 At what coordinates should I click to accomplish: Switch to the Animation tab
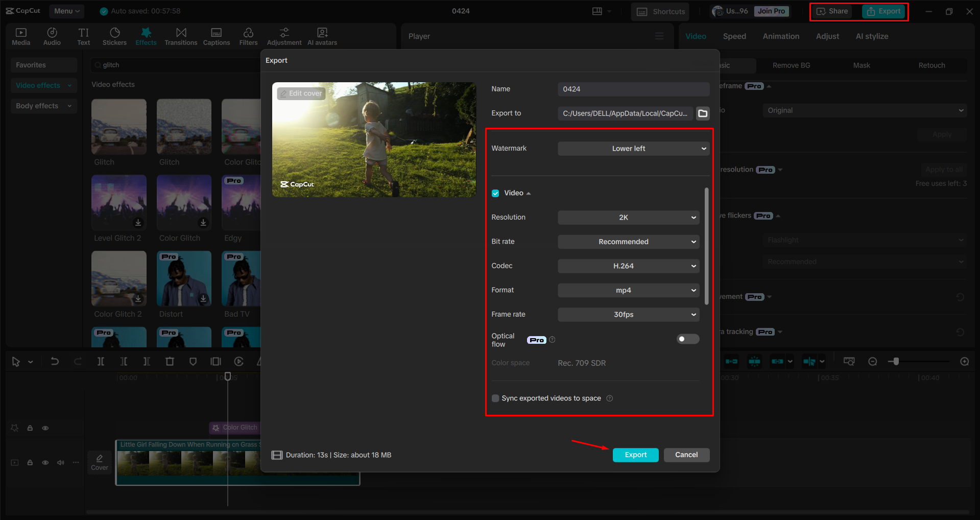781,36
